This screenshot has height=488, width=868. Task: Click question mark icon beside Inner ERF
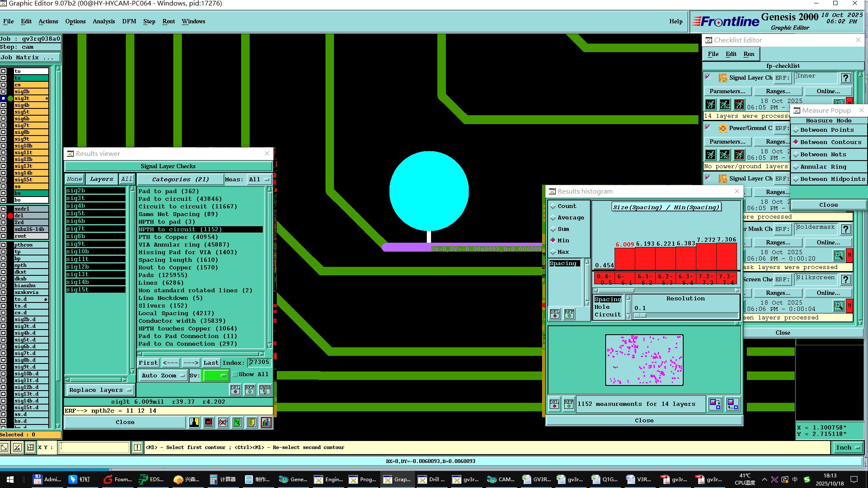tap(846, 78)
